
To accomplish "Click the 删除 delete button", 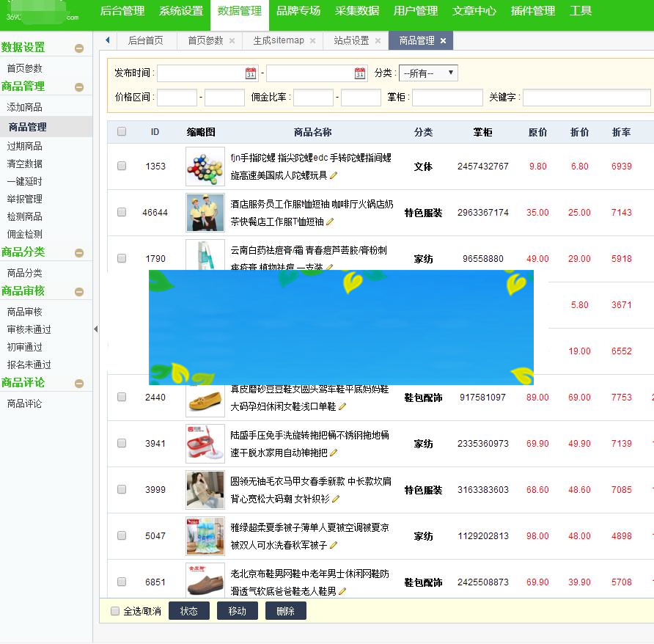I will [x=285, y=610].
